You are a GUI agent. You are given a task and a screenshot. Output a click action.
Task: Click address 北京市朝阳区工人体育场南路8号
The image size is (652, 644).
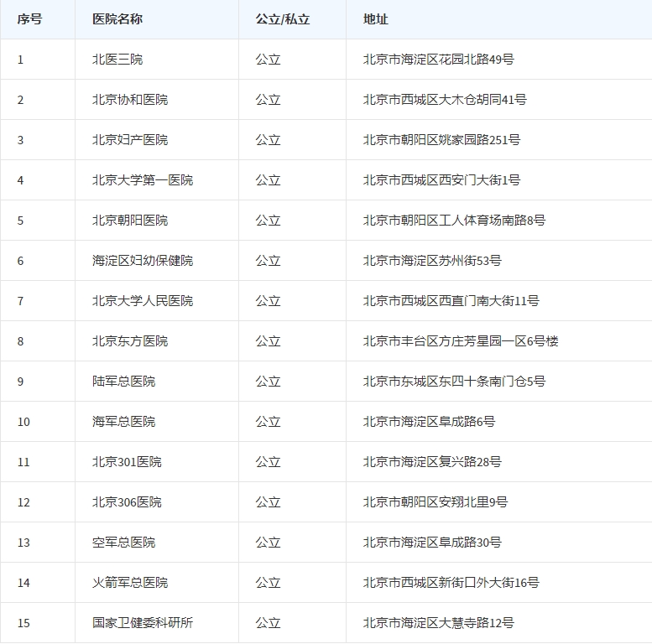click(x=454, y=221)
